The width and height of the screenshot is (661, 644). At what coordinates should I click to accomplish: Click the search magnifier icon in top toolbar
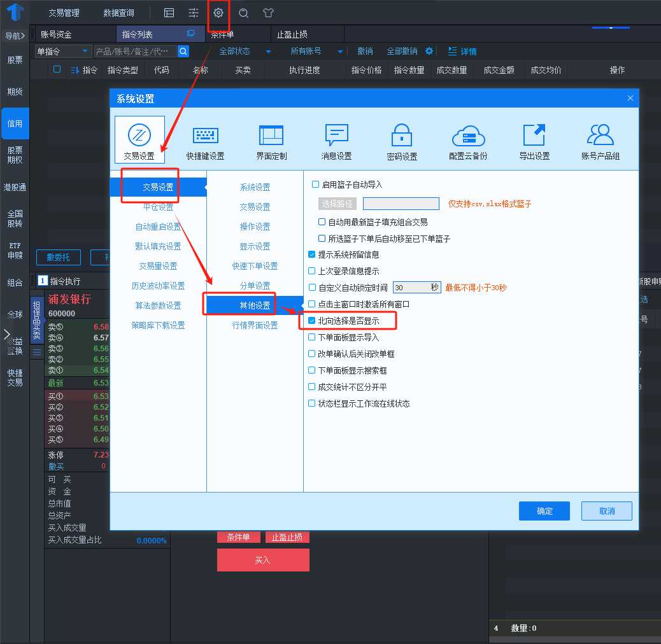243,13
